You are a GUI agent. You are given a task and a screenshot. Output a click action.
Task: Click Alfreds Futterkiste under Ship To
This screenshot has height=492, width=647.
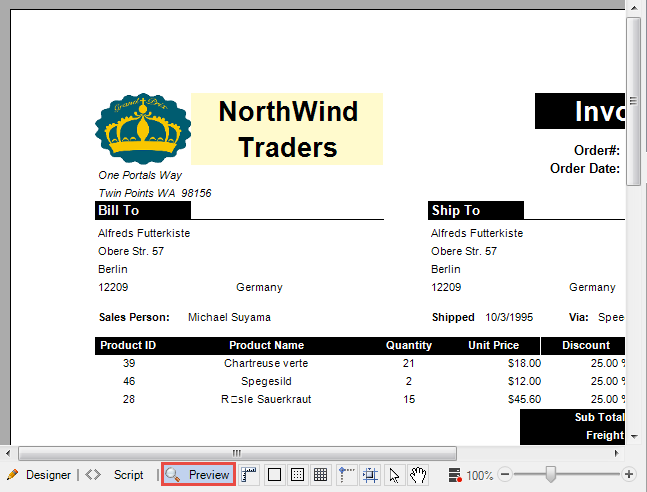click(x=477, y=233)
